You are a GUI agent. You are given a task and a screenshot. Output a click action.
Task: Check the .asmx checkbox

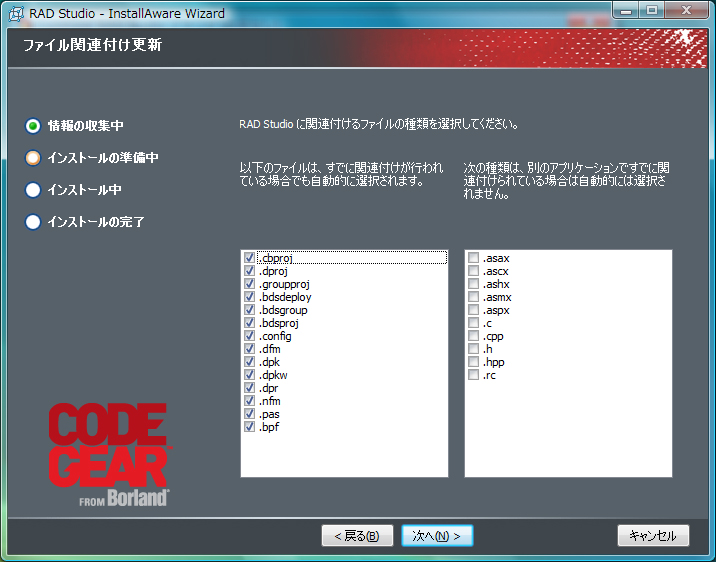pyautogui.click(x=474, y=297)
